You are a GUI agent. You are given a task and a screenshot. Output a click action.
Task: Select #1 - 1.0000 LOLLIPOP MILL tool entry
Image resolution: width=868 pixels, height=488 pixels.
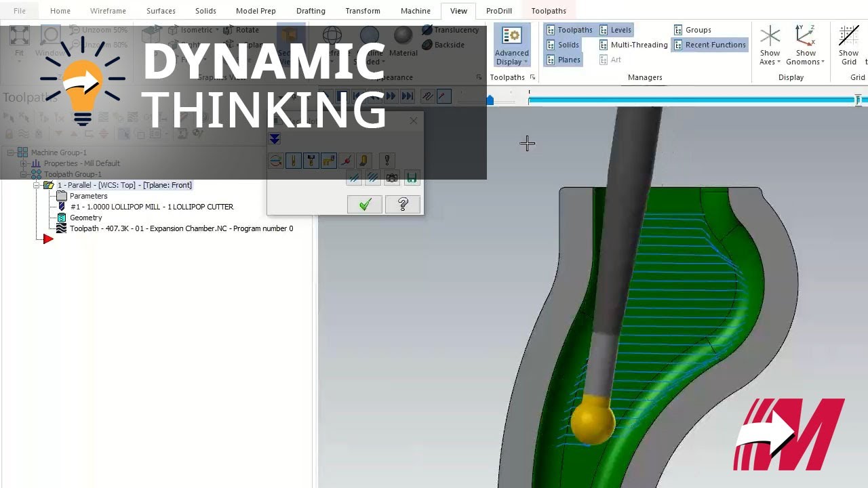[x=152, y=207]
